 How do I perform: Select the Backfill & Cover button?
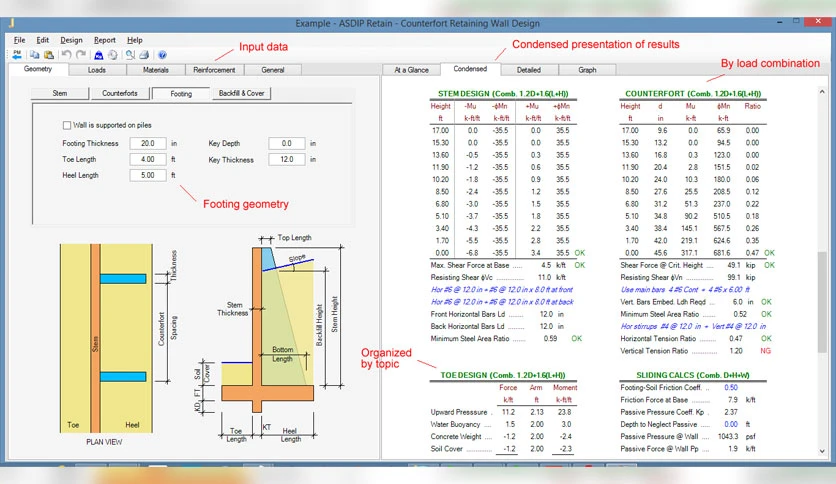coord(242,93)
